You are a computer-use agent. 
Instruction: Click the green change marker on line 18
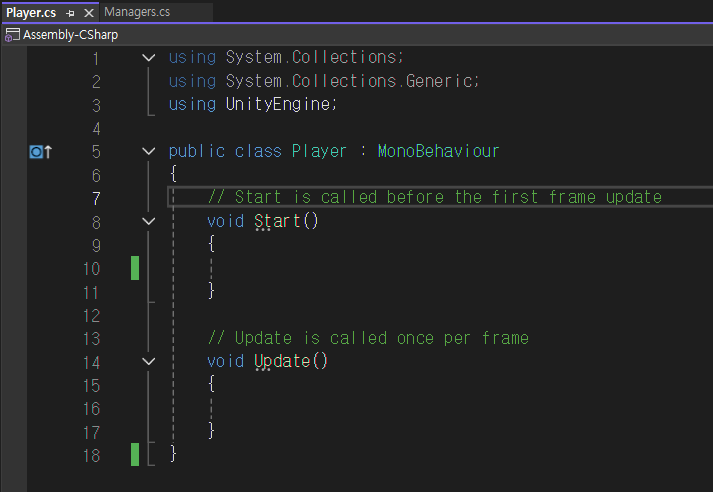[135, 455]
